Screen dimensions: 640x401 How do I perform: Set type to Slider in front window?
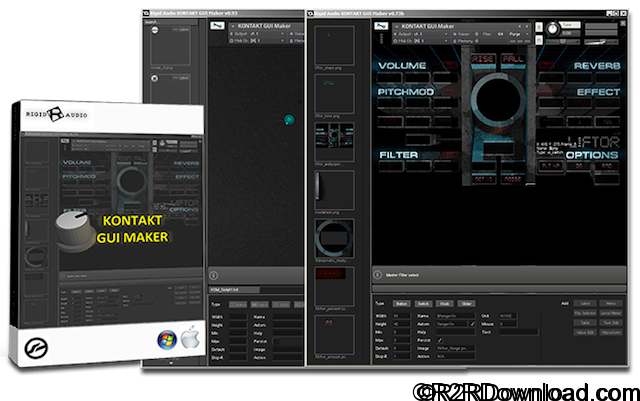(x=467, y=303)
